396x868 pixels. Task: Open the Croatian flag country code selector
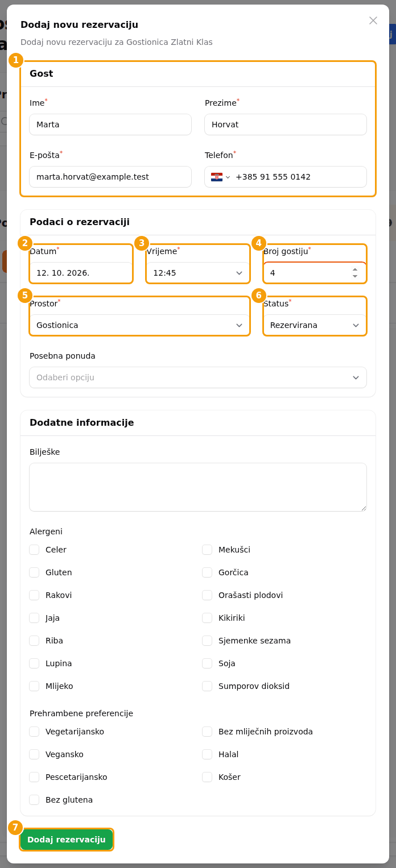(221, 177)
